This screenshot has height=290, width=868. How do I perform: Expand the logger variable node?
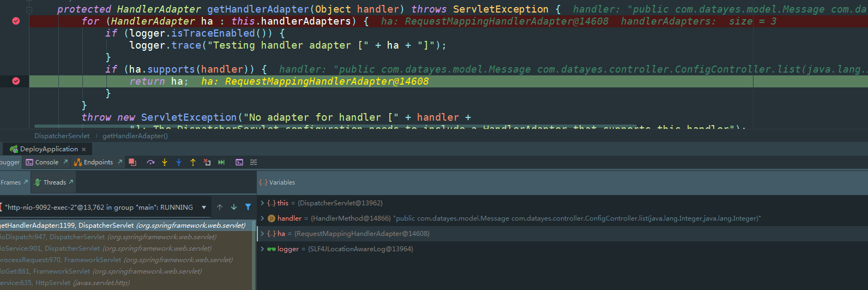click(262, 249)
